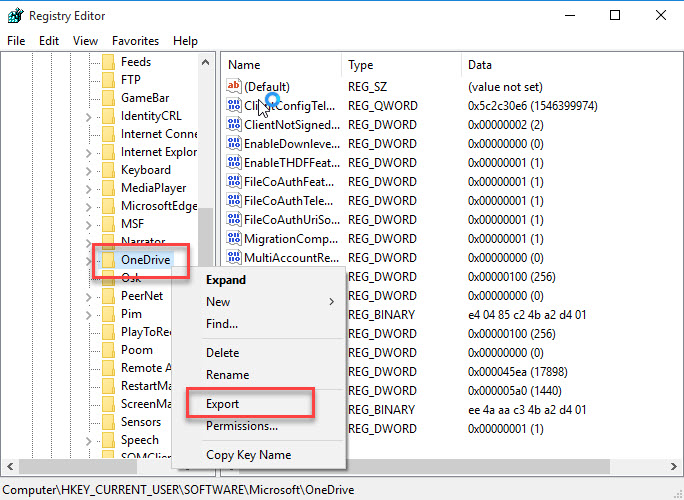Click the IdentityCRL folder icon
Image resolution: width=684 pixels, height=500 pixels.
108,116
